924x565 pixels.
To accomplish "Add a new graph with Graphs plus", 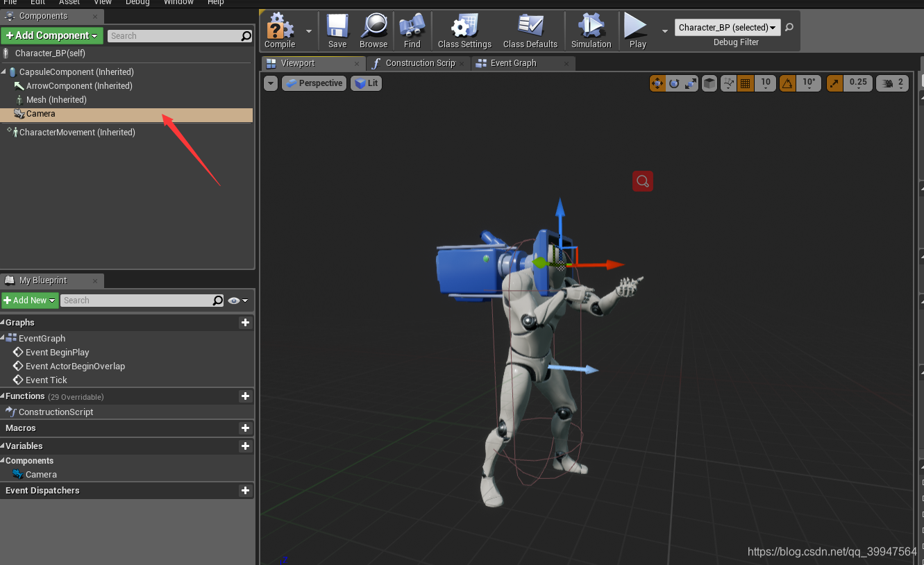I will pos(245,322).
